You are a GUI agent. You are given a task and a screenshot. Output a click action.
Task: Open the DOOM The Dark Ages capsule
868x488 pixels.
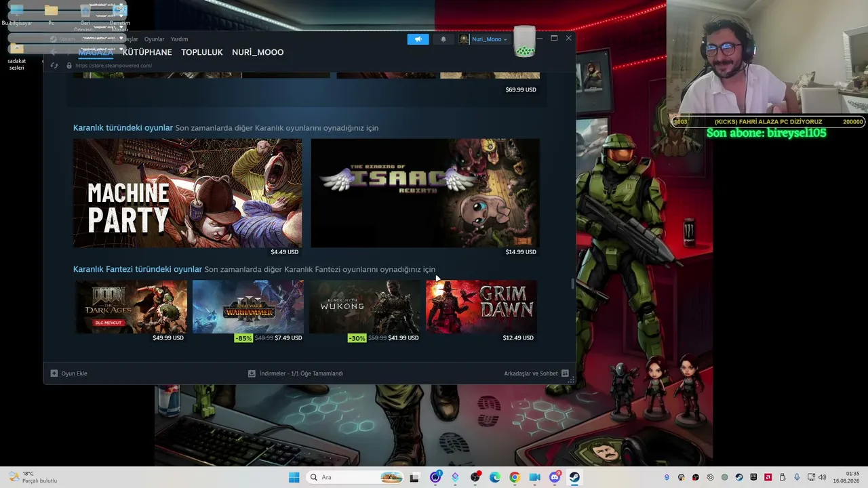point(131,306)
